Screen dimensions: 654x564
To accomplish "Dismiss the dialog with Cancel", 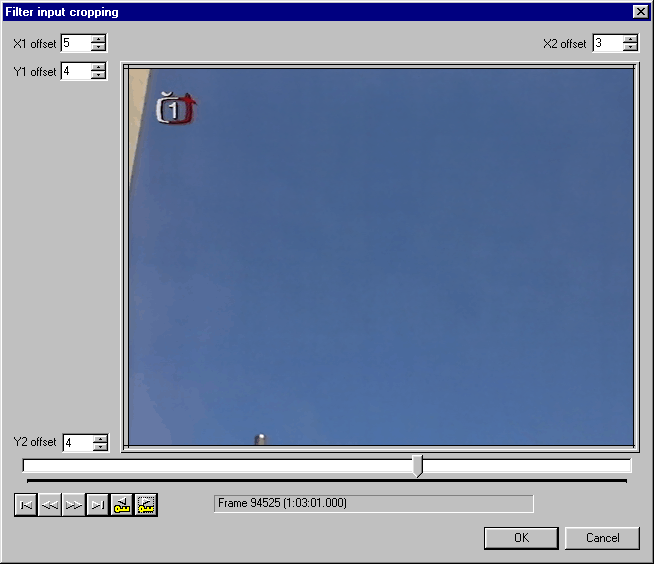I will click(602, 538).
